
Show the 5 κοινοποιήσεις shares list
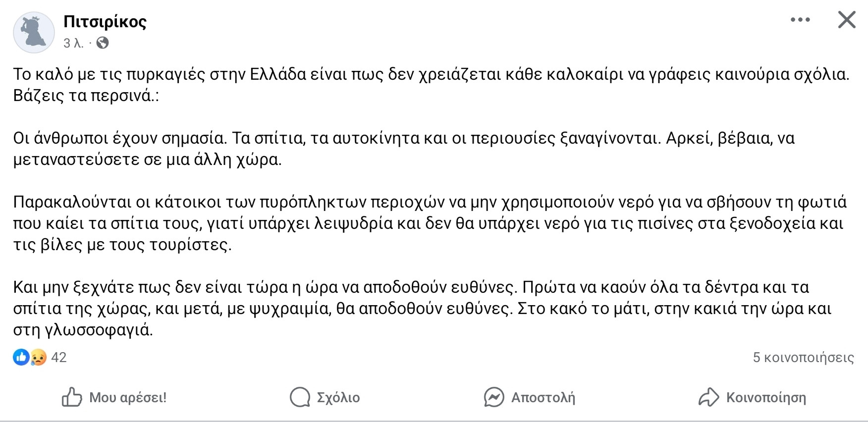tap(803, 357)
